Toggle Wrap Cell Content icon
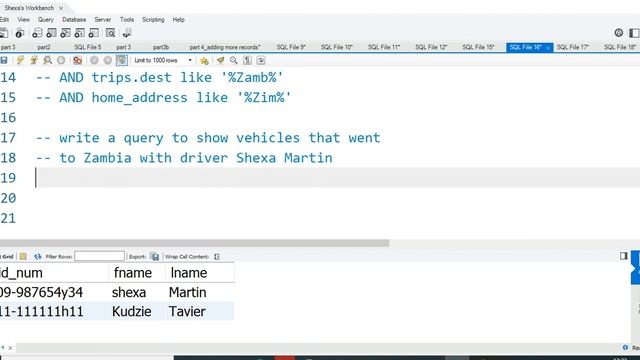Screen dimensions: 640x360 point(217,256)
